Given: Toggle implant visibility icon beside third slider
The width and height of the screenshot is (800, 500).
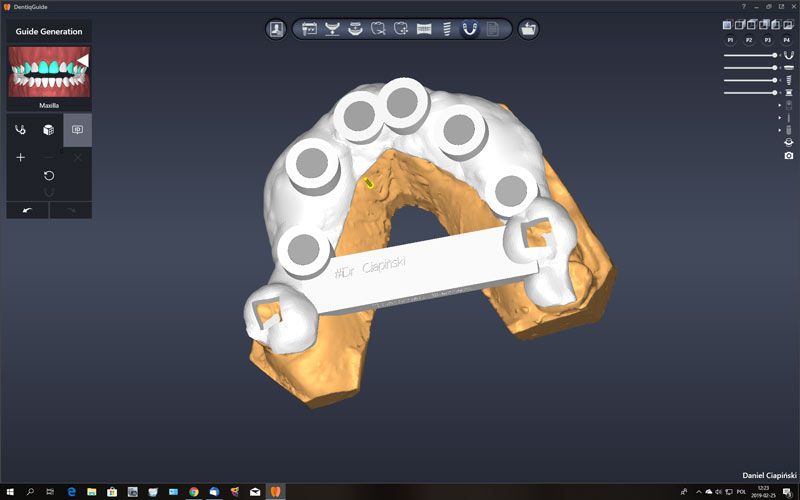Looking at the screenshot, I should (x=789, y=80).
